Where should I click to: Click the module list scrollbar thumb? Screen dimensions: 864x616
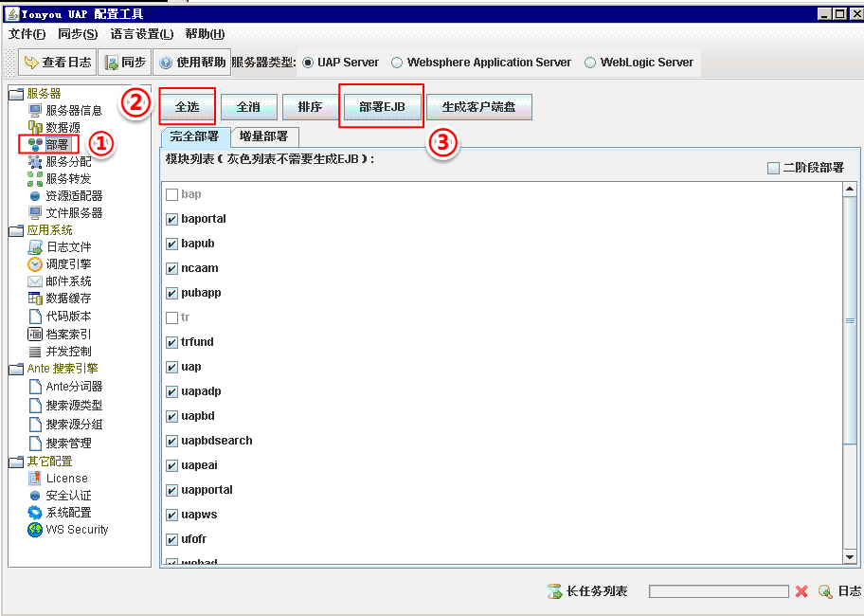pyautogui.click(x=850, y=320)
